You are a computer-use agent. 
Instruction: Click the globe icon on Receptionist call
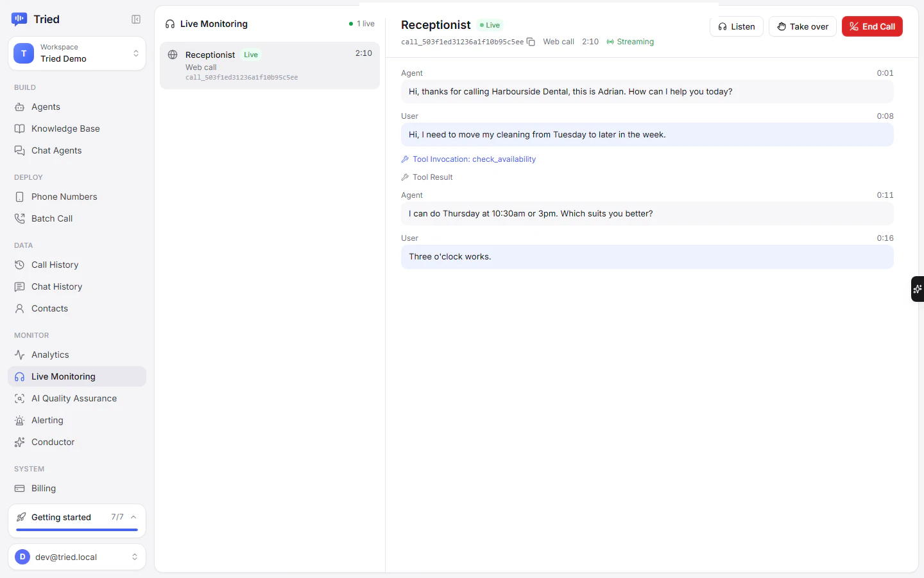(173, 55)
